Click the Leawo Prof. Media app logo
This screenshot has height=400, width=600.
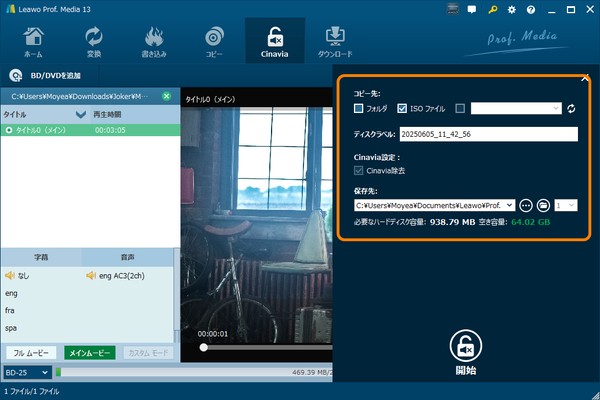(x=10, y=9)
